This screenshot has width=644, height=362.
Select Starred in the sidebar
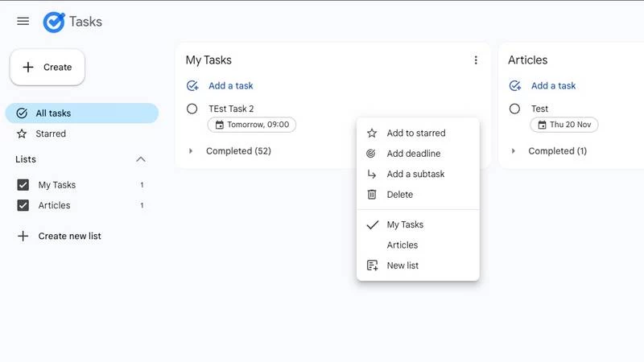(51, 134)
